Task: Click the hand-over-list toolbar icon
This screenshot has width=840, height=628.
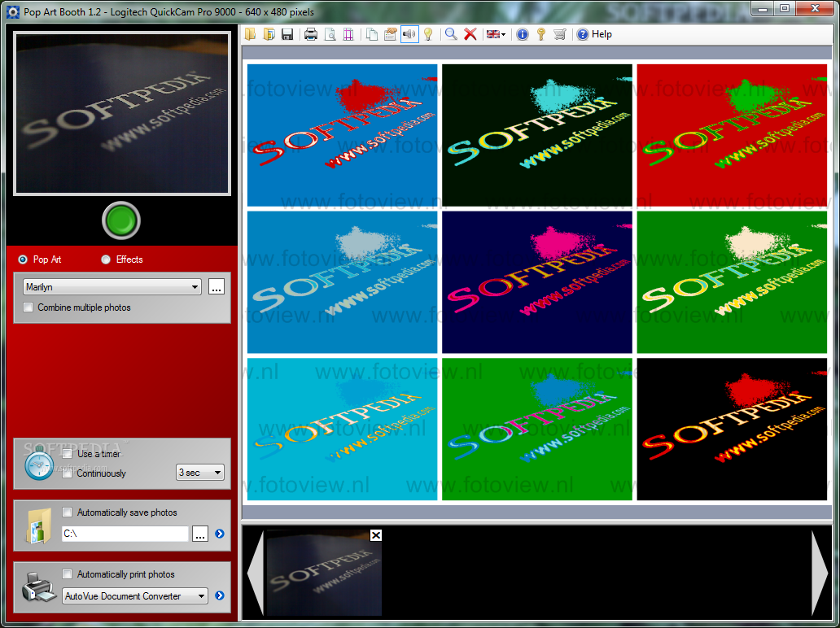Action: point(391,34)
